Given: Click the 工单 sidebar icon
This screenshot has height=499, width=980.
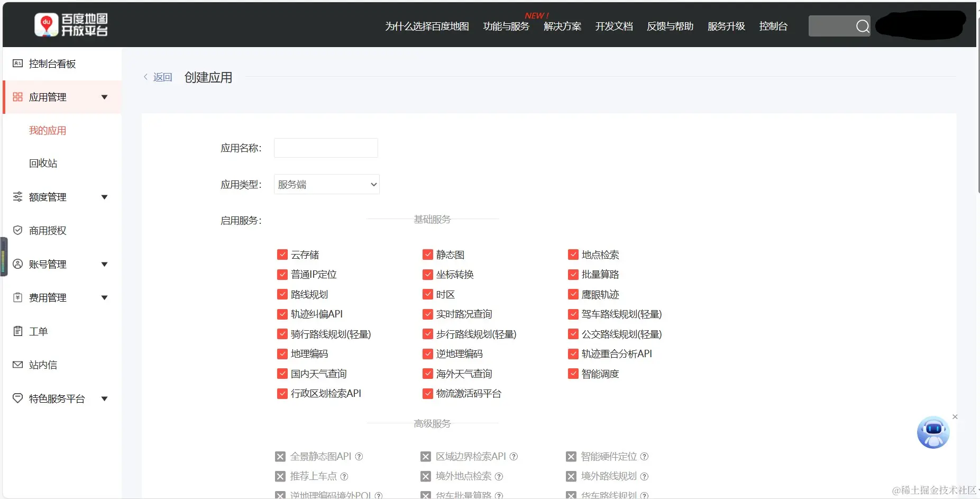Looking at the screenshot, I should click(x=17, y=331).
